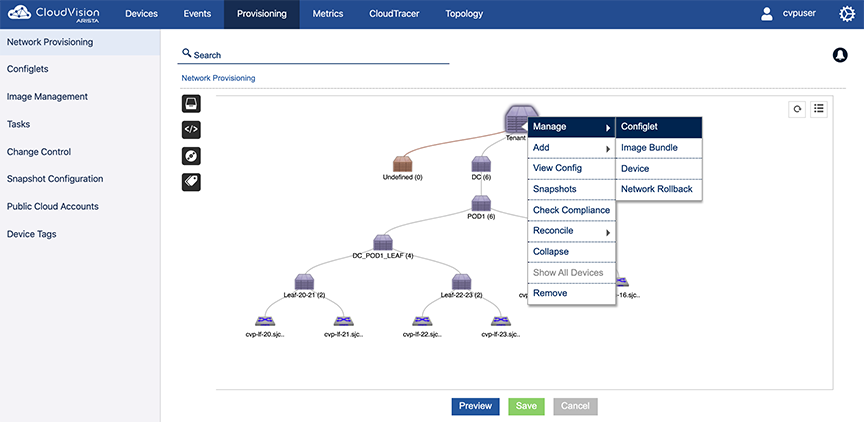Click the search magnifier icon
The height and width of the screenshot is (422, 864).
coord(186,53)
